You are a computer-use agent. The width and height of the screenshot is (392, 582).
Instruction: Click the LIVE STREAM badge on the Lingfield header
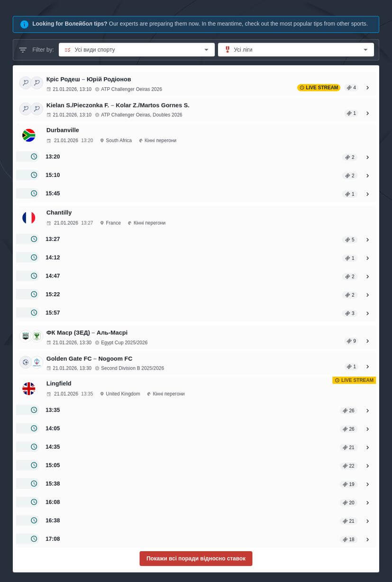coord(354,380)
